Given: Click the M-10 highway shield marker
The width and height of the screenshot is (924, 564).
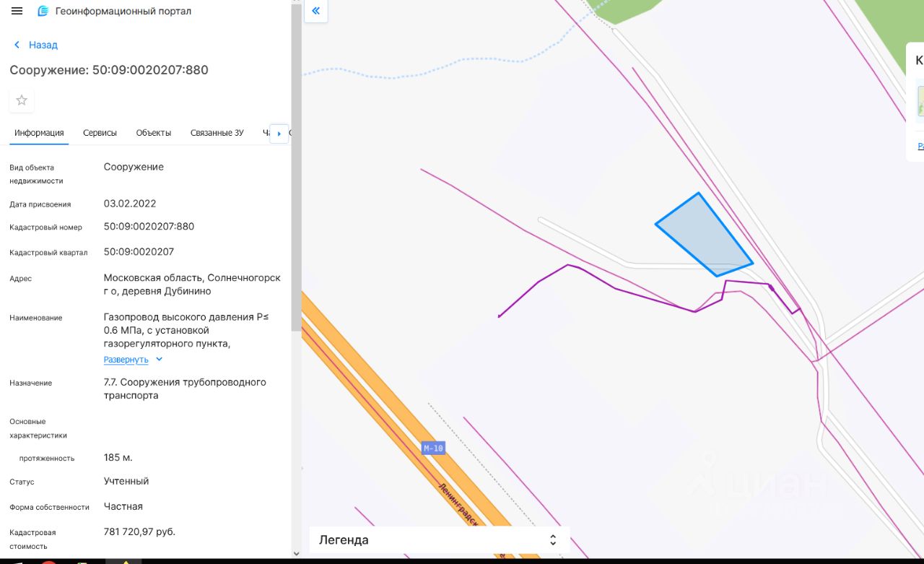Looking at the screenshot, I should click(433, 448).
